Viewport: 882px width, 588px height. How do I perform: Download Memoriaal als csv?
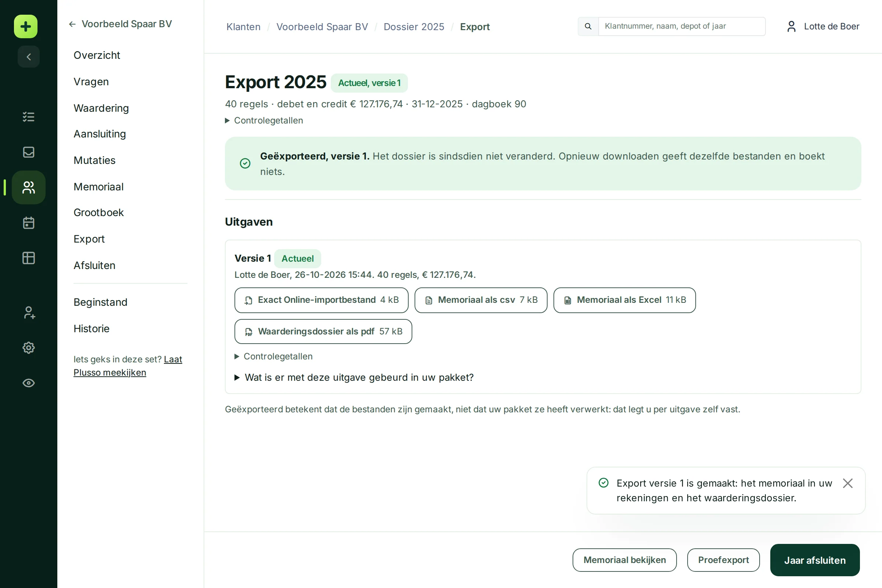[x=481, y=300]
